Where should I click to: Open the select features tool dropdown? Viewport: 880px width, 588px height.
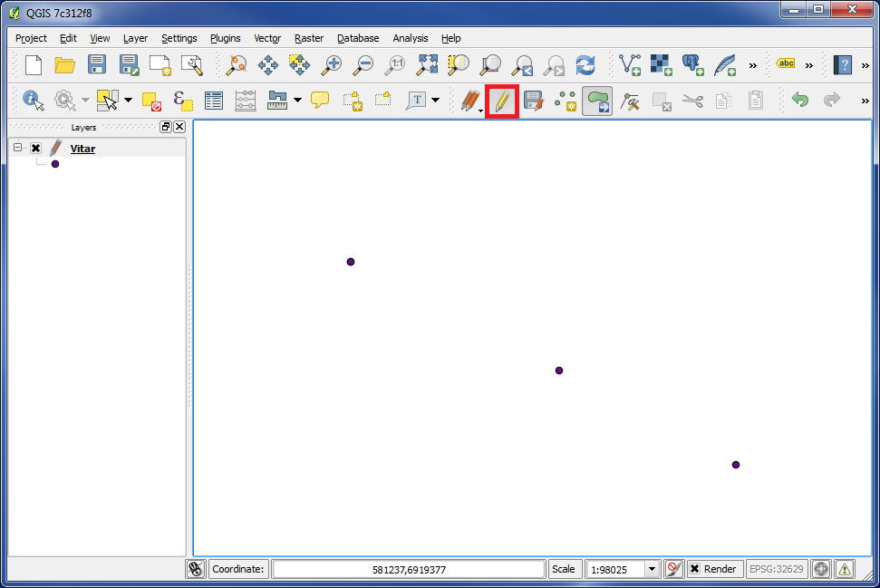click(128, 101)
